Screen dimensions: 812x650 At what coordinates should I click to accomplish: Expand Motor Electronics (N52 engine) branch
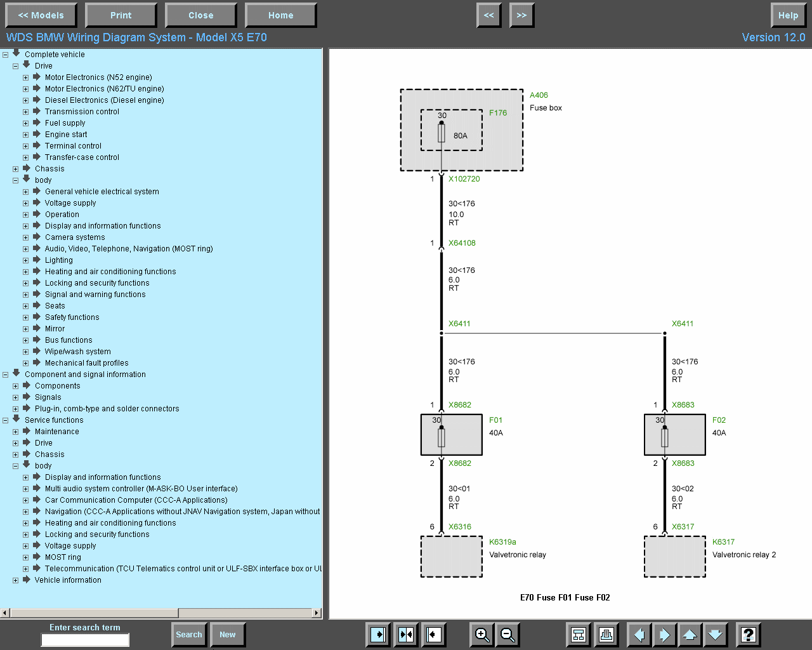click(25, 77)
